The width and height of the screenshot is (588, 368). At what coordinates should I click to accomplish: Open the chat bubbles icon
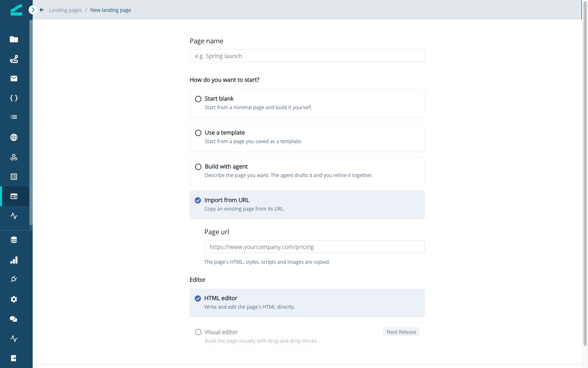[14, 319]
